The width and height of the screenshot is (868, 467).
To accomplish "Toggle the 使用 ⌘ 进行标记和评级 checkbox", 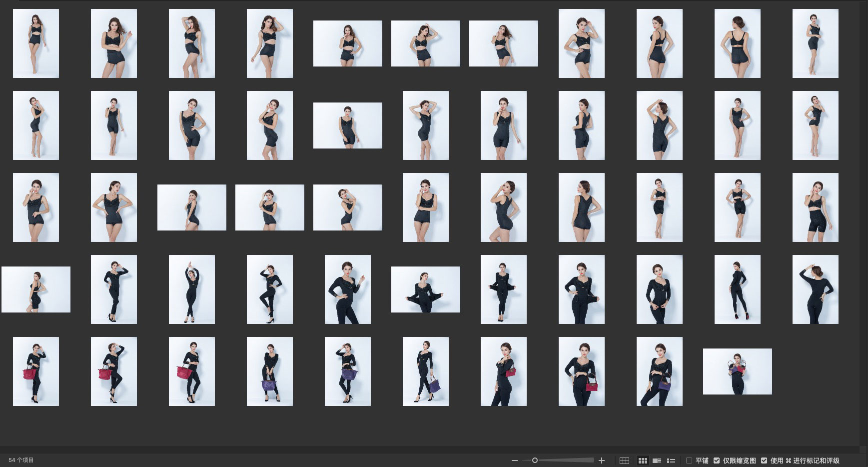I will point(764,460).
